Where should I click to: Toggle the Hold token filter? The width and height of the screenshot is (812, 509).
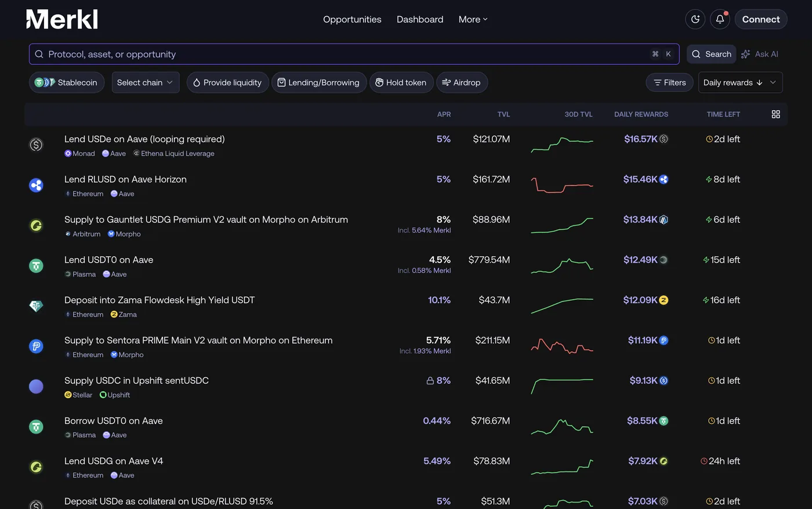401,82
